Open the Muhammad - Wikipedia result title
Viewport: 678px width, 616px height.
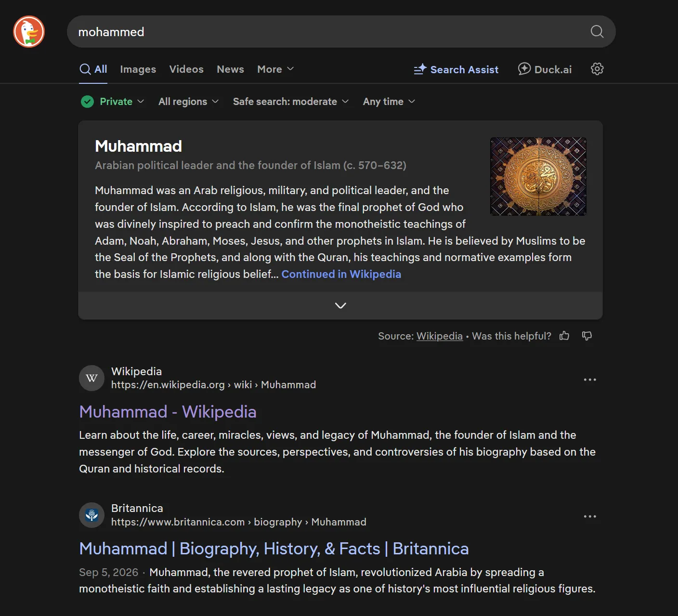(x=168, y=412)
